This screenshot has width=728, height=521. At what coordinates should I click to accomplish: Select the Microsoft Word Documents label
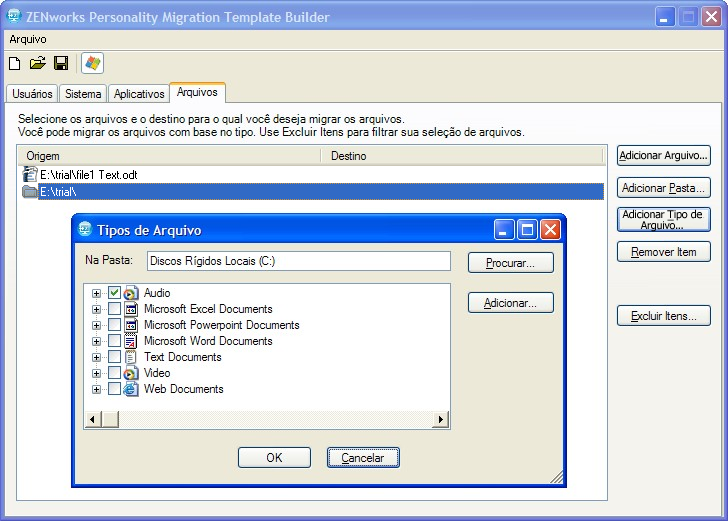[208, 341]
